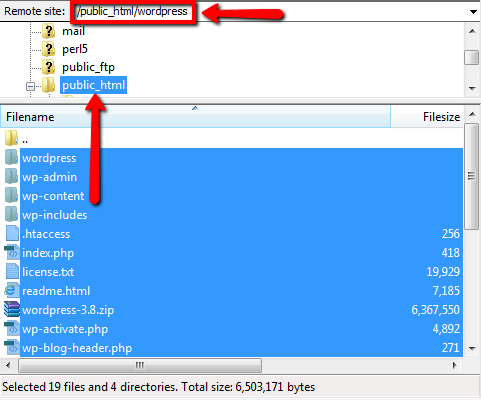Image resolution: width=481 pixels, height=400 pixels.
Task: Click the public_ftp folder question-mark icon
Action: pos(49,67)
